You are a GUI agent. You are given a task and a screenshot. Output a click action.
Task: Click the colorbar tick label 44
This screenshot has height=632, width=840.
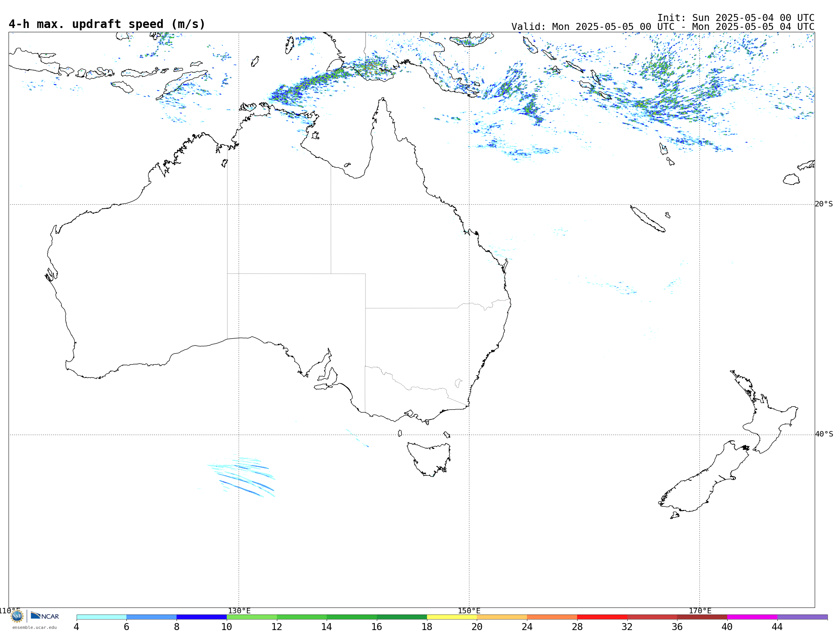click(777, 627)
